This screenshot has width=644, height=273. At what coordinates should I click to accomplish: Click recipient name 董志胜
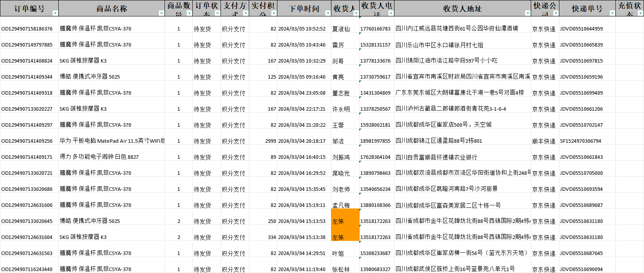point(341,93)
